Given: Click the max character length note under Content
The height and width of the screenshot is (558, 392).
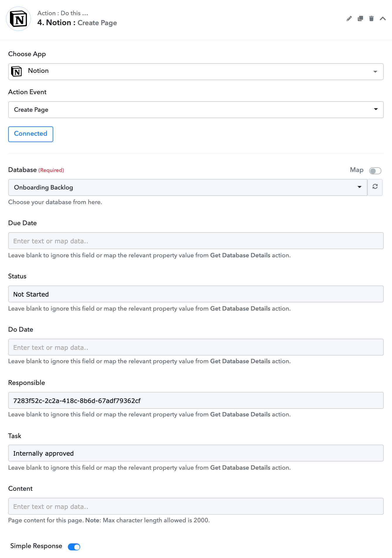Looking at the screenshot, I should 109,520.
